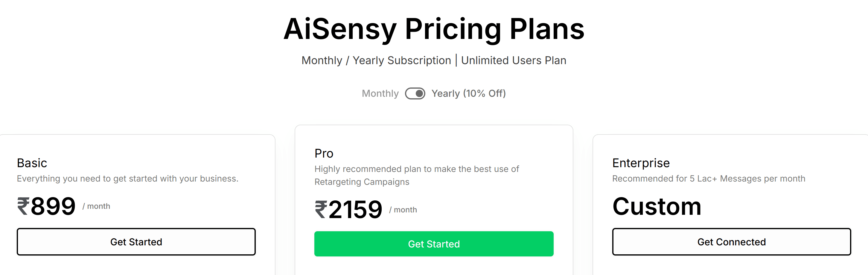This screenshot has width=868, height=275.
Task: Click the Unlimited Users Plan text
Action: point(513,61)
